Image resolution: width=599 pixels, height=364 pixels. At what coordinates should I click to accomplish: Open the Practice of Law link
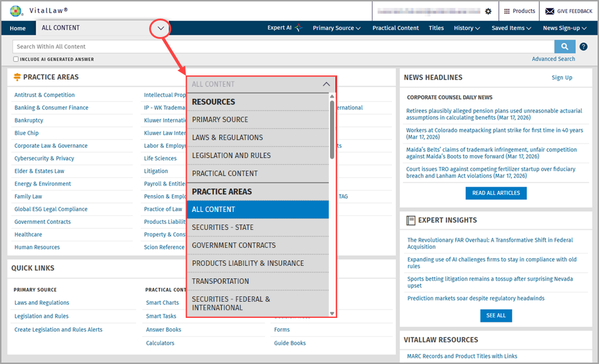click(x=163, y=209)
